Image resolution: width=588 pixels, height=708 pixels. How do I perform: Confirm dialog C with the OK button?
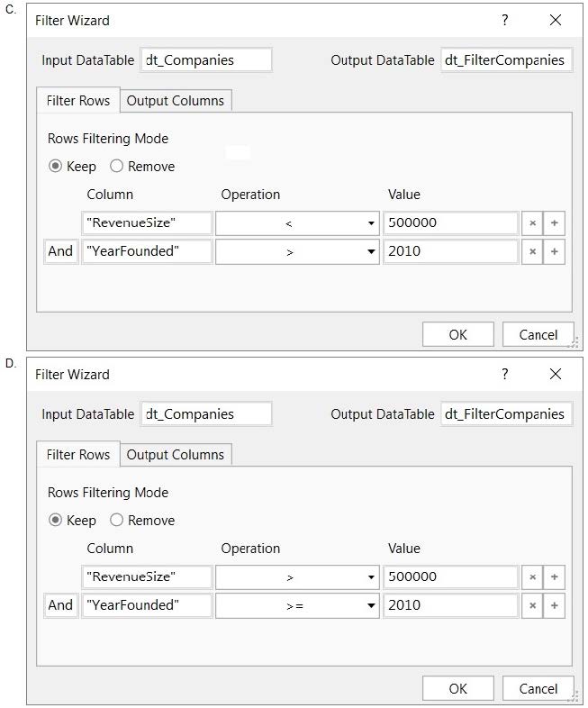[x=458, y=334]
